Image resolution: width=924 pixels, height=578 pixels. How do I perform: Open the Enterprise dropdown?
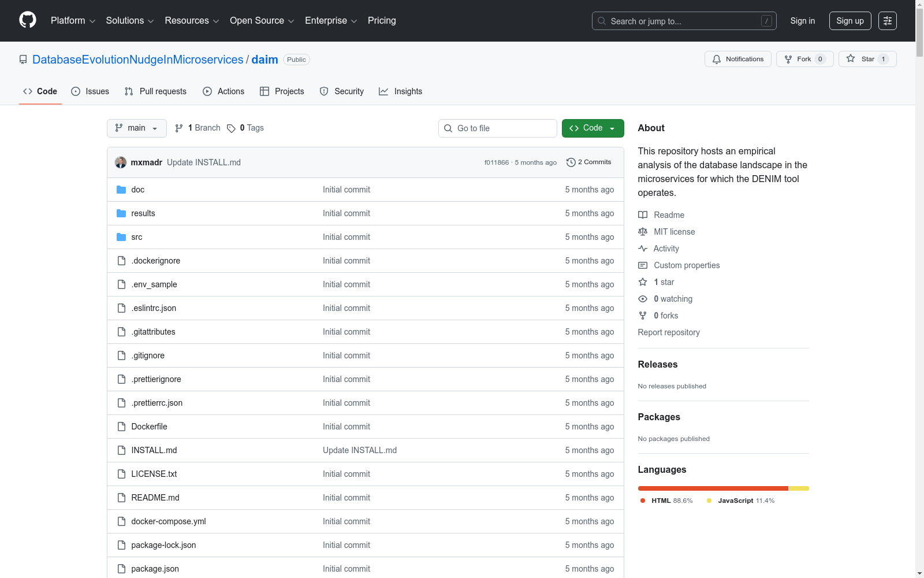pos(331,21)
